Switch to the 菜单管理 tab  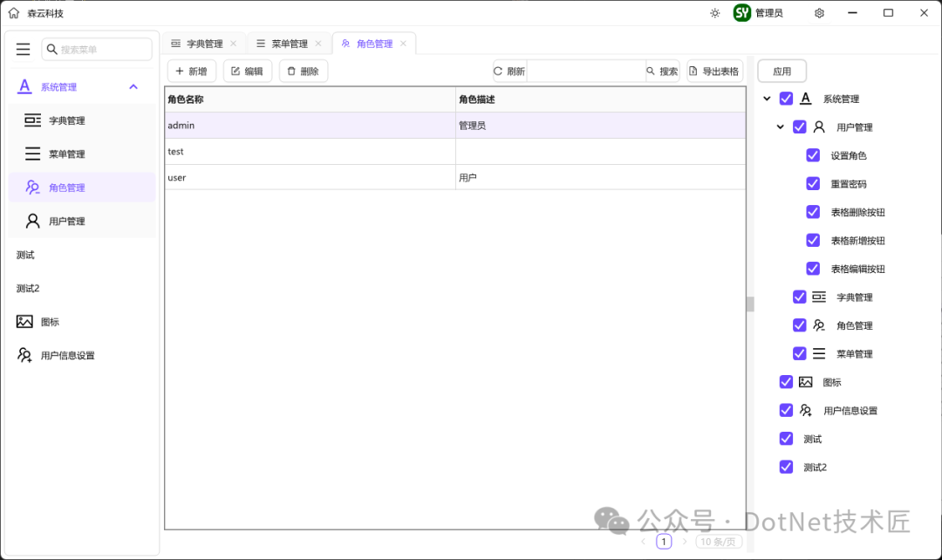[288, 42]
